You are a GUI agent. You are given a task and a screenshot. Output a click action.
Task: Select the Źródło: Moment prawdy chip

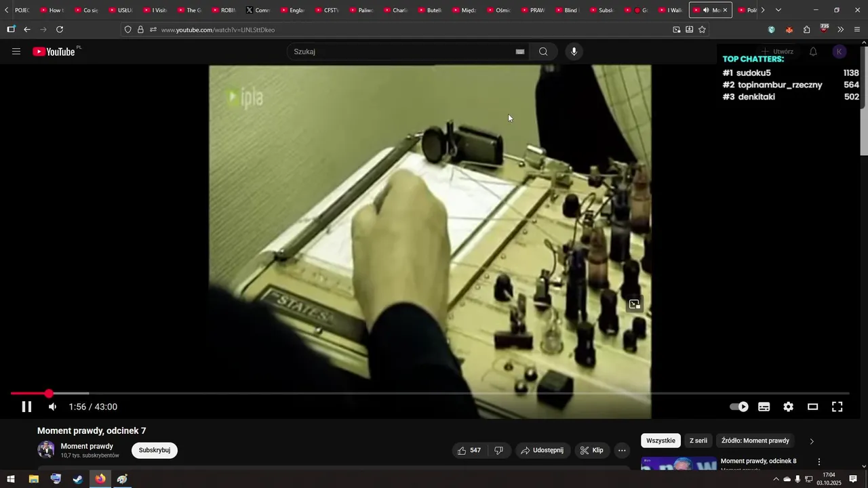point(755,441)
